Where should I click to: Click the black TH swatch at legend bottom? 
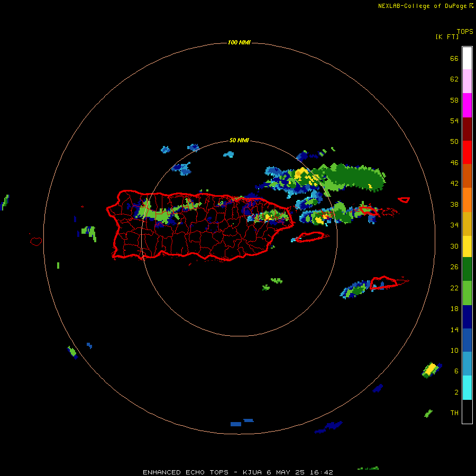pyautogui.click(x=467, y=411)
